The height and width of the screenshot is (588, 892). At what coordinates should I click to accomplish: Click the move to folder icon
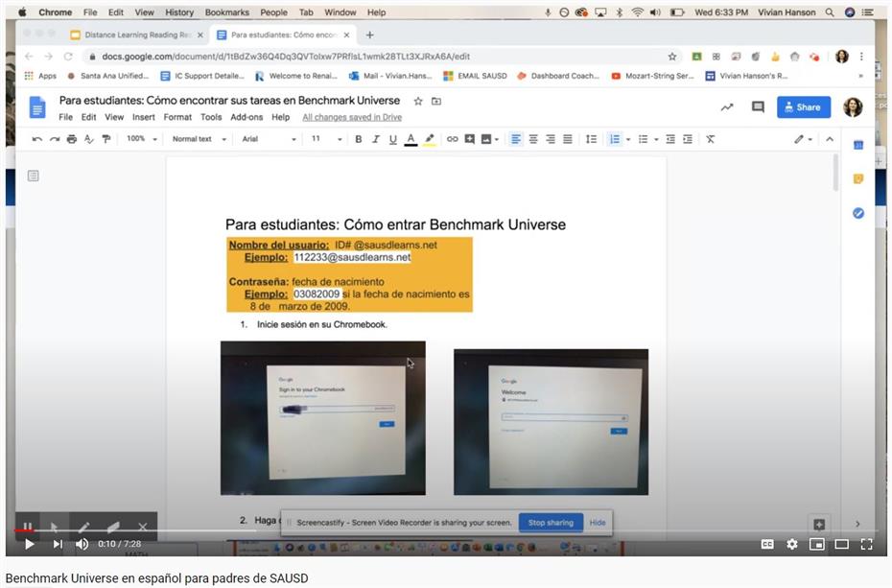tap(436, 102)
